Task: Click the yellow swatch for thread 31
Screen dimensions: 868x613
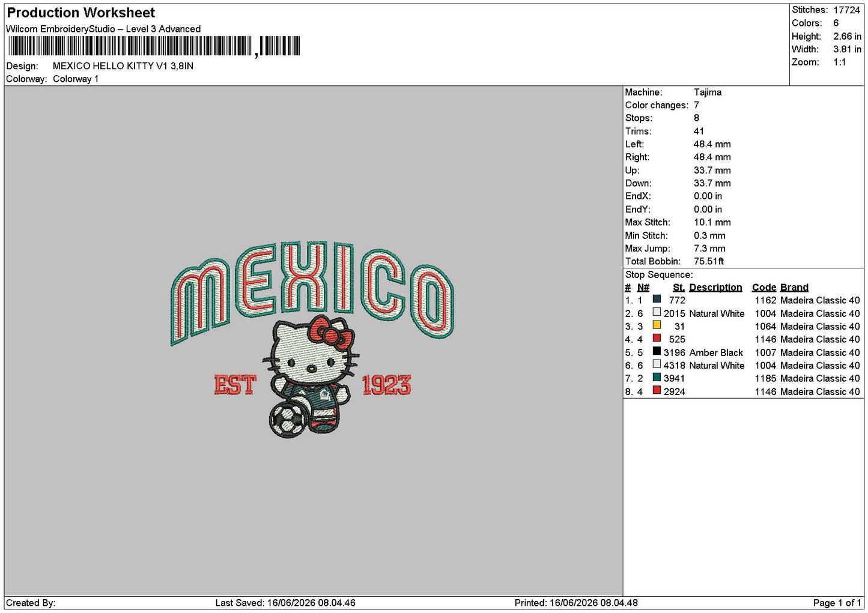Action: 657,325
